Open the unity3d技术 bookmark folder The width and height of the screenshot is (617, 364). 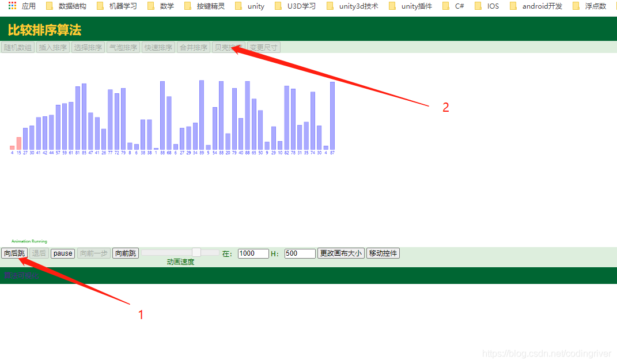353,6
